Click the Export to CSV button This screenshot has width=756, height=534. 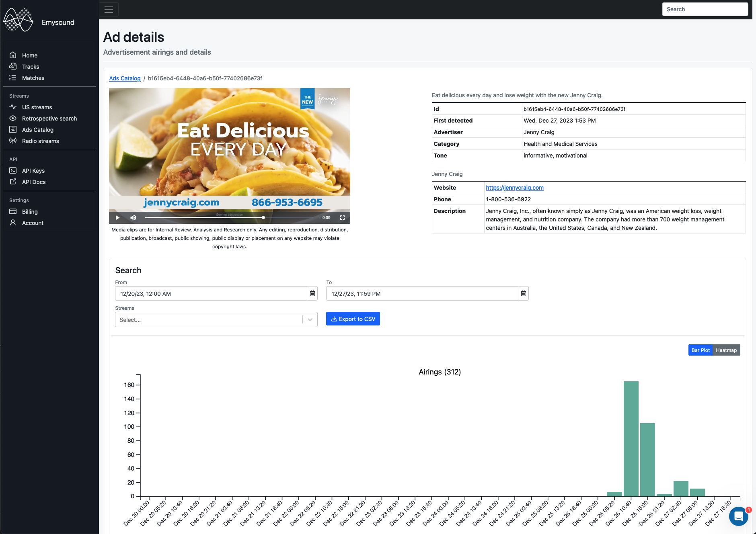tap(353, 319)
